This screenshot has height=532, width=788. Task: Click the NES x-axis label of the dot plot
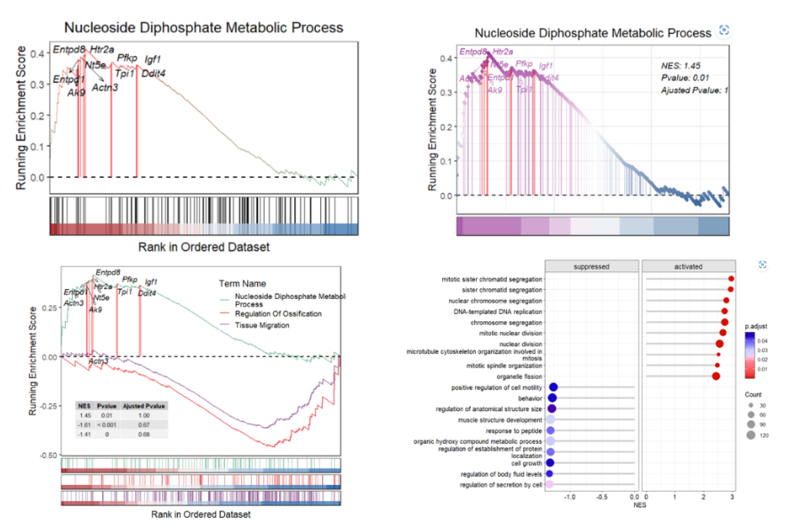pos(639,504)
